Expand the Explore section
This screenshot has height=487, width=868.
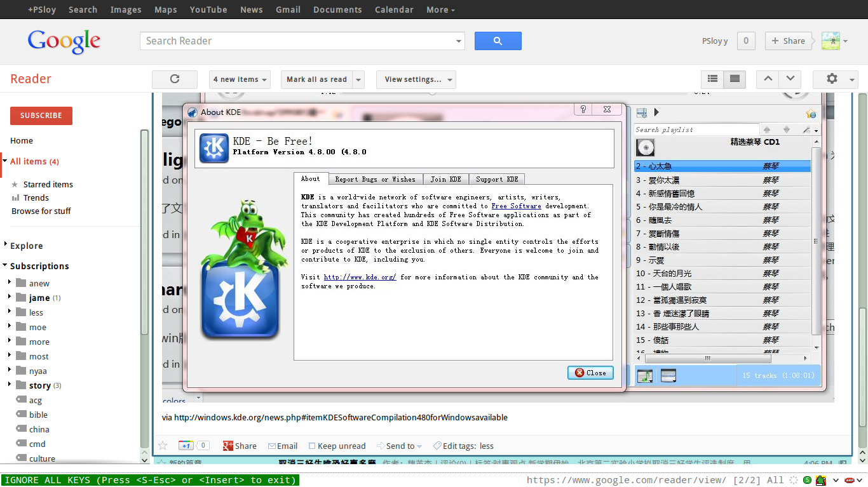6,245
